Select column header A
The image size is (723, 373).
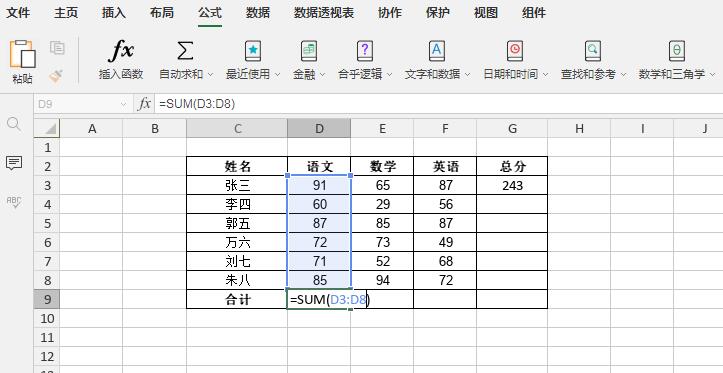pyautogui.click(x=92, y=129)
